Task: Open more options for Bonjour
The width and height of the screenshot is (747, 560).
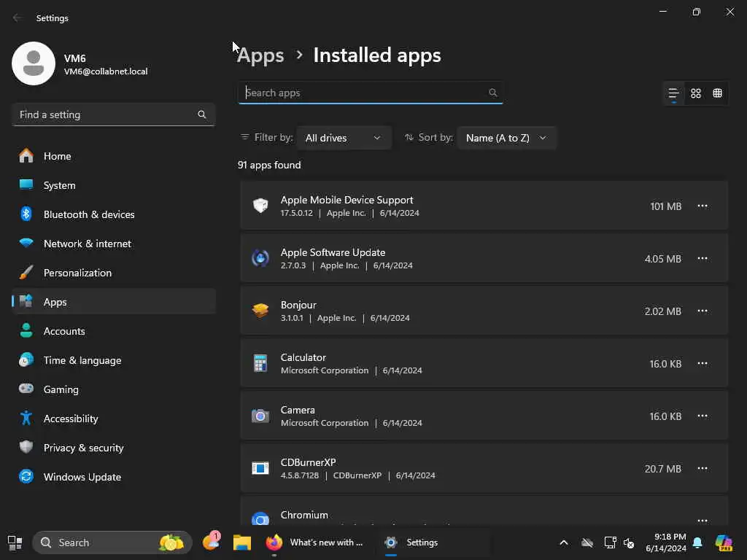Action: [x=702, y=311]
